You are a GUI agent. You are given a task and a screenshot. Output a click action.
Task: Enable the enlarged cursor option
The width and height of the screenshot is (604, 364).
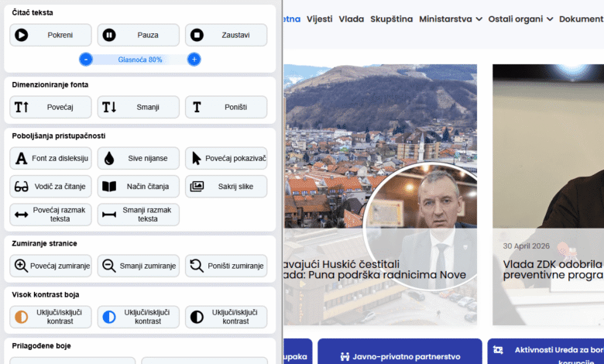click(x=225, y=158)
